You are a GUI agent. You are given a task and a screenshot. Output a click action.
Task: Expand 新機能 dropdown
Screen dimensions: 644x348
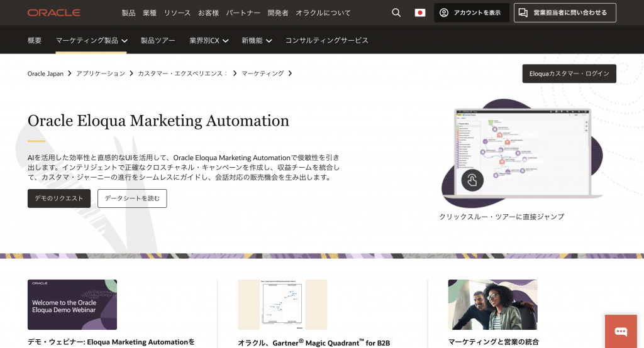[x=257, y=40]
